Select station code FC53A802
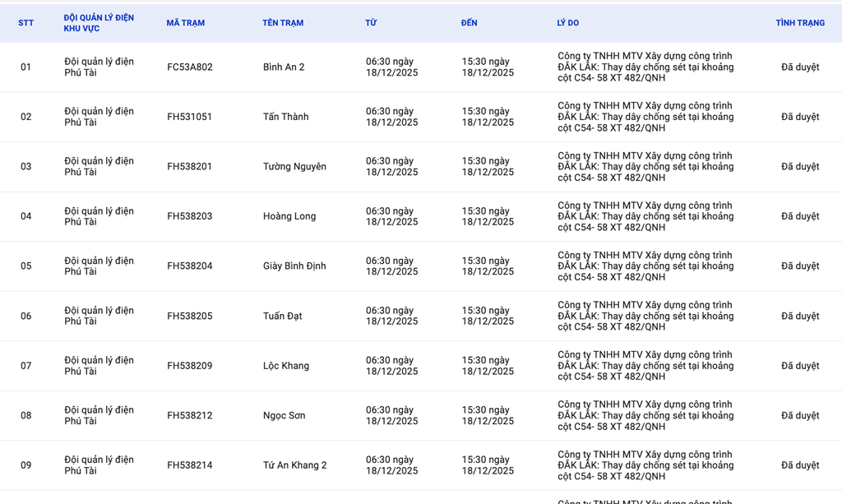Viewport: 842px width, 504px height. [189, 67]
